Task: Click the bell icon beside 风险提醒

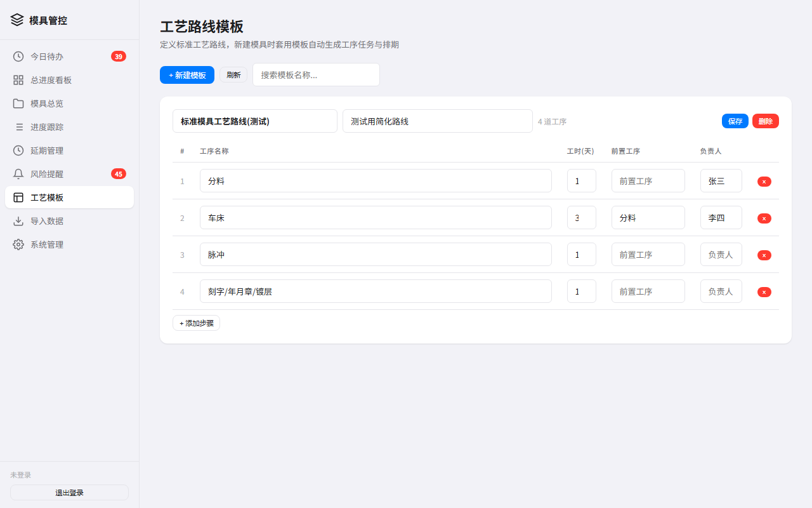Action: 18,174
